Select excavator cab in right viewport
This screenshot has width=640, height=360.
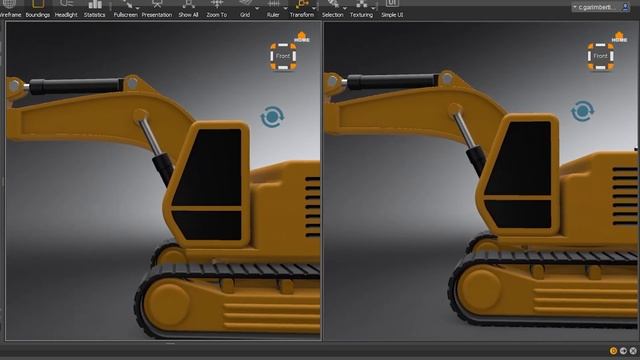(519, 175)
